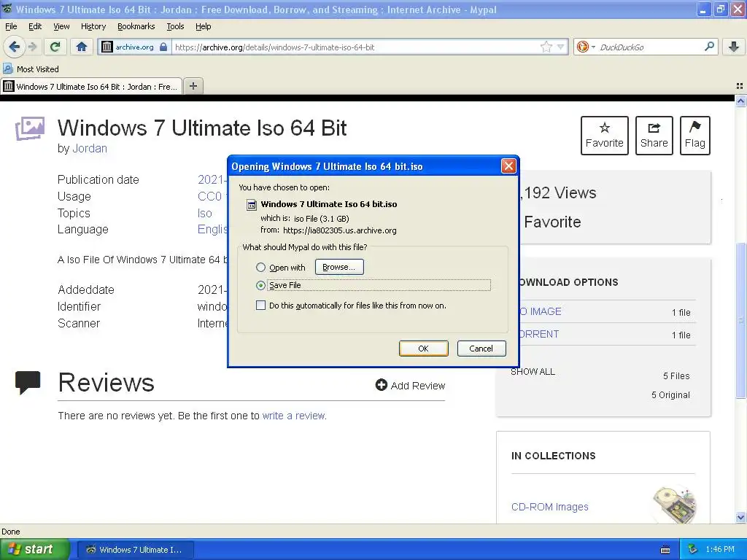Open the Help menu
Image resolution: width=747 pixels, height=560 pixels.
203,26
